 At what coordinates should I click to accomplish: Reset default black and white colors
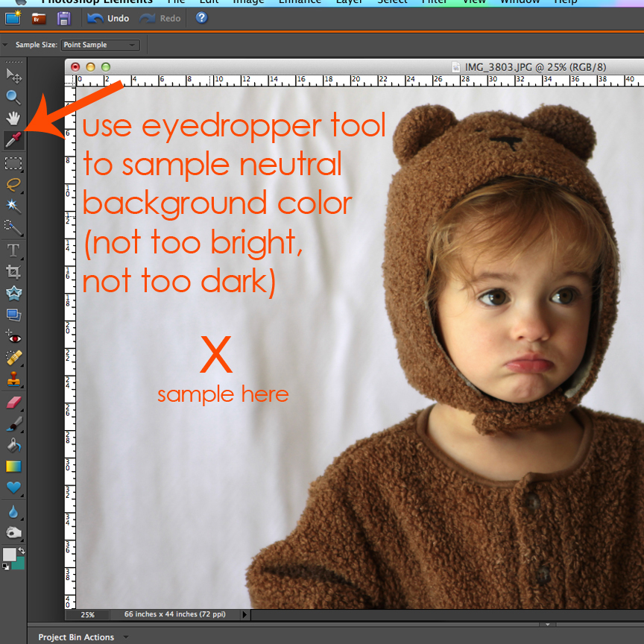(x=6, y=566)
